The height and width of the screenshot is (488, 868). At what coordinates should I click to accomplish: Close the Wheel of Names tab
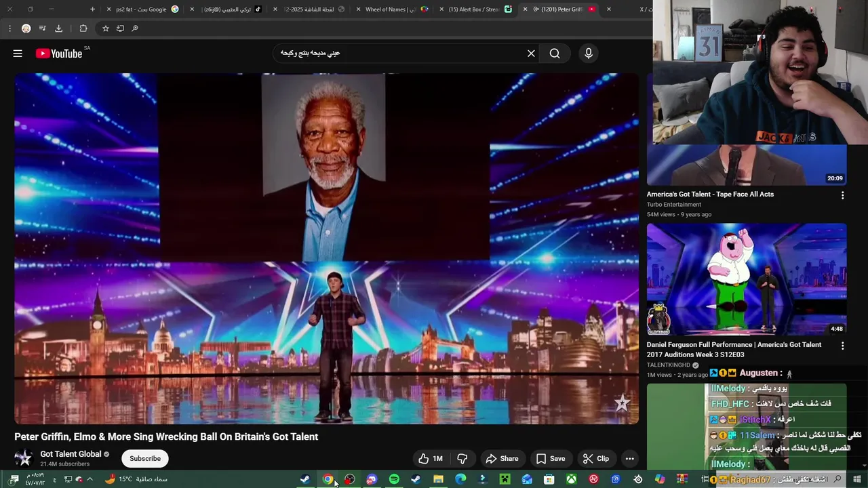pos(359,9)
